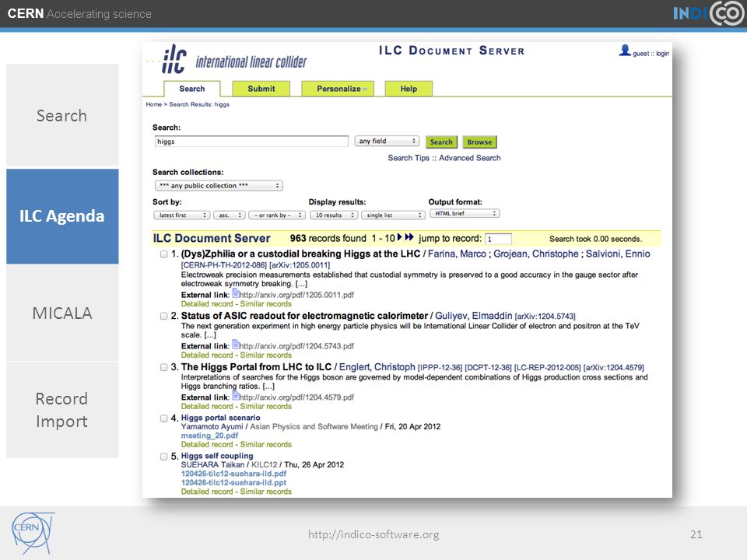This screenshot has height=560, width=747.
Task: Open author link Farina, Marco
Action: pyautogui.click(x=457, y=254)
